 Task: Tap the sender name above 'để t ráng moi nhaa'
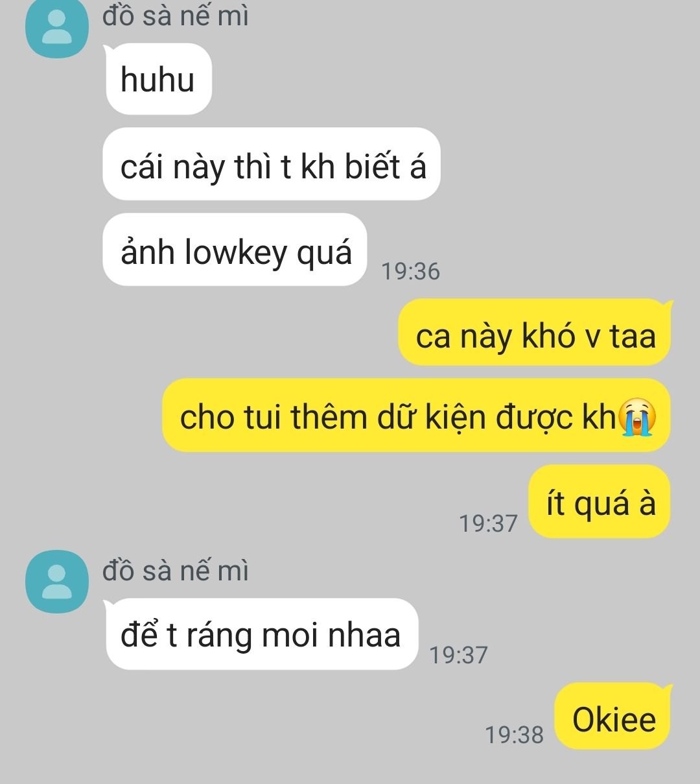point(176,570)
